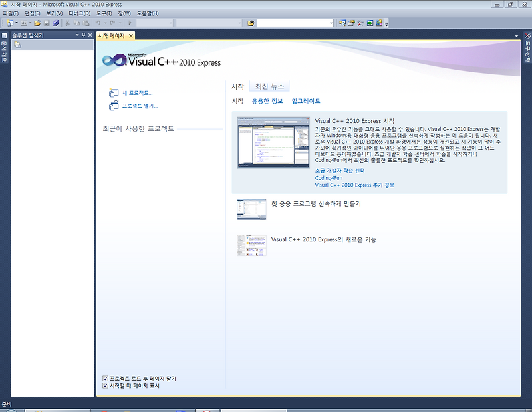Click the Open File folder toolbar icon
Screen dimensions: 532x412
pos(37,23)
